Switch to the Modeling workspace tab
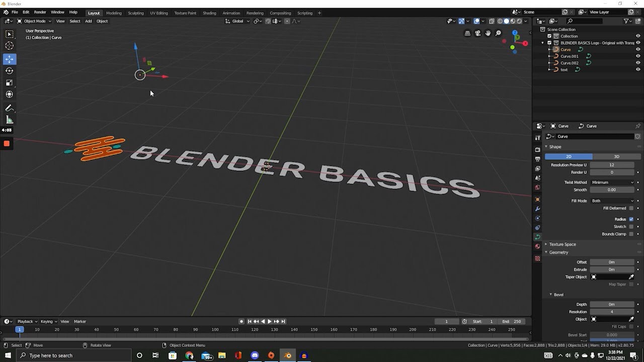 point(114,13)
